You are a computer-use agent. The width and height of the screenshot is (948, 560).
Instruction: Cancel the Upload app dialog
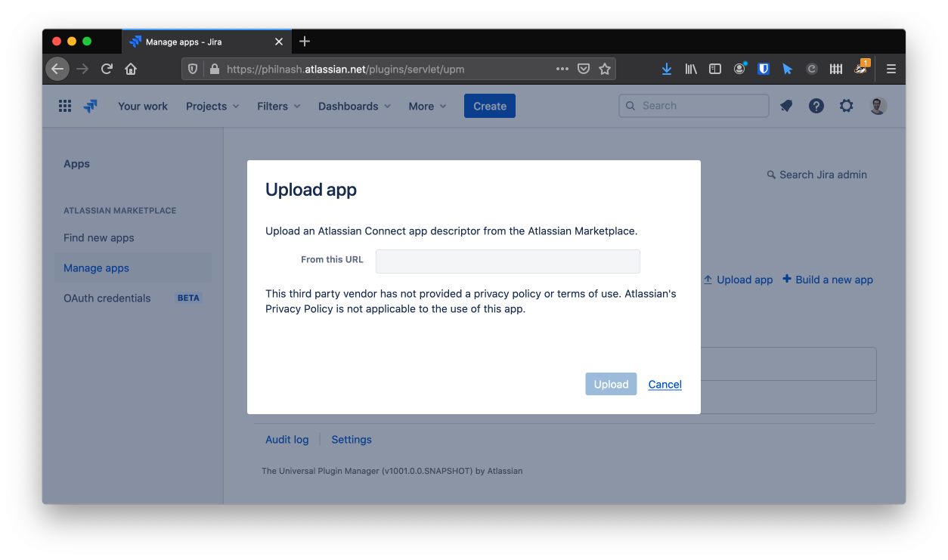pos(665,384)
